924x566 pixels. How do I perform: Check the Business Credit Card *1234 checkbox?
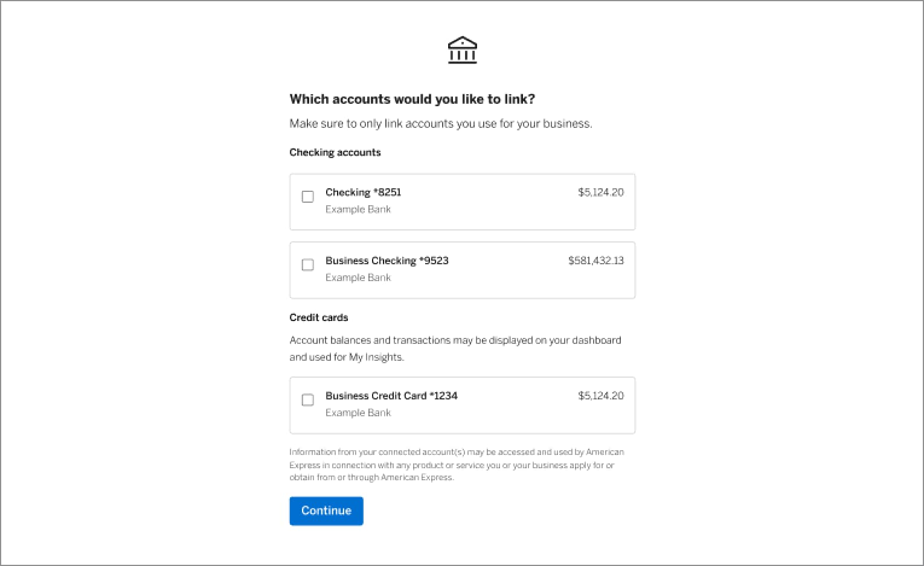(307, 400)
